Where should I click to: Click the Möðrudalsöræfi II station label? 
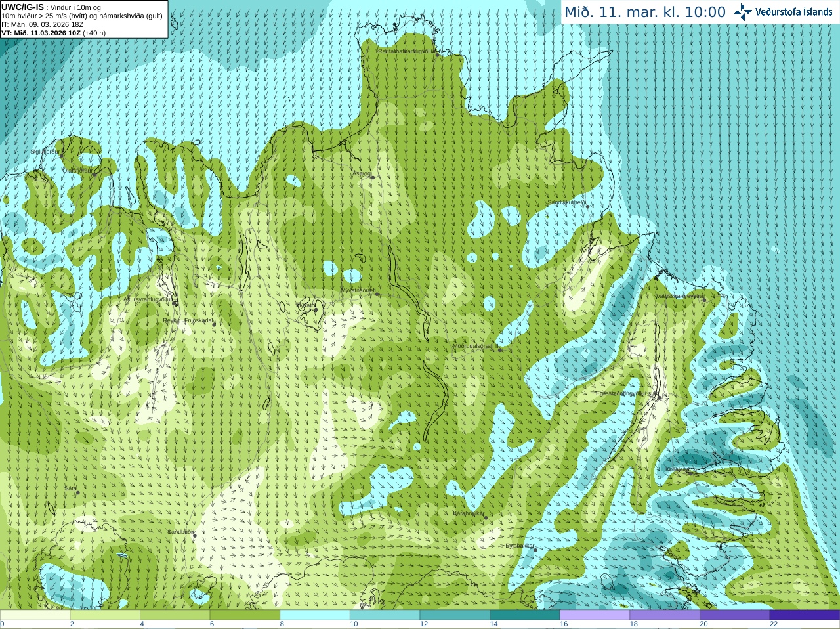tap(476, 346)
